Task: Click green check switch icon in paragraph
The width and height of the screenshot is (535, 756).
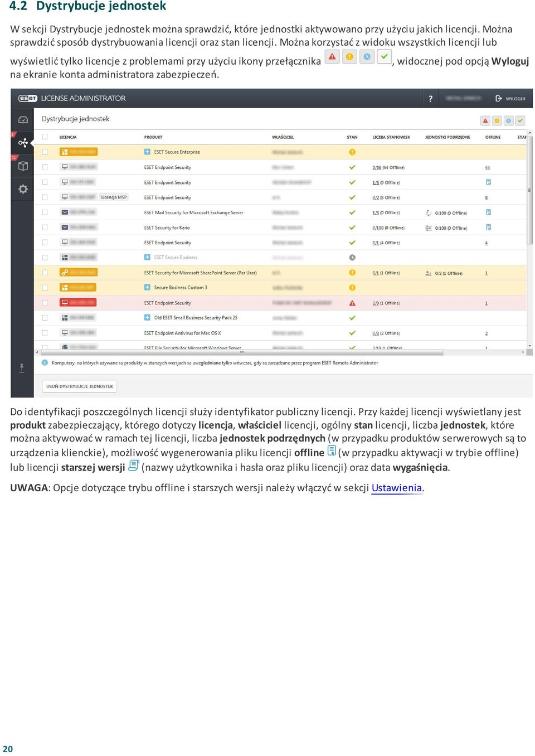Action: tap(385, 57)
